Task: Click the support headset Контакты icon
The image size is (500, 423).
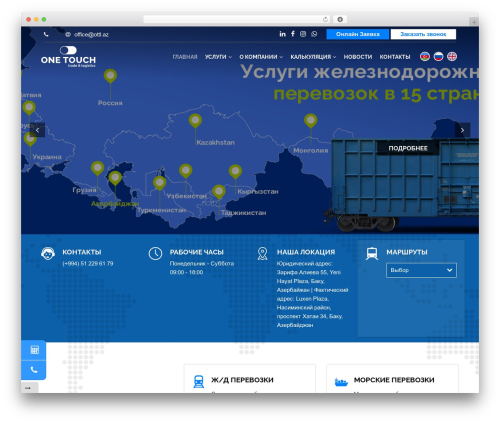Action: click(48, 254)
